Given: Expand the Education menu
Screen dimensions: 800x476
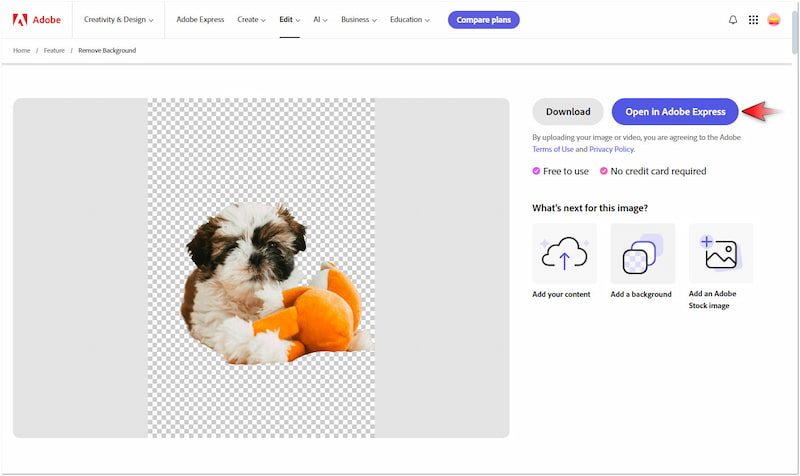Looking at the screenshot, I should (x=410, y=20).
